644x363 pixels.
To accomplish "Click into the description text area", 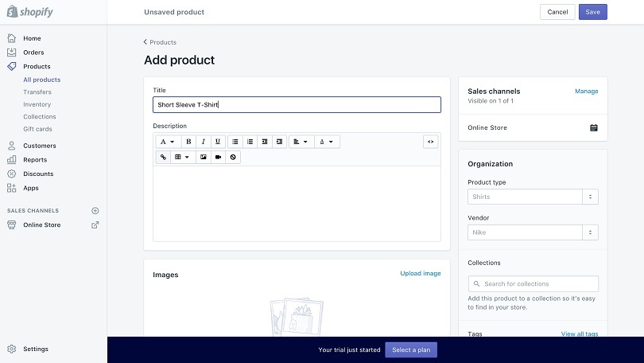I will pyautogui.click(x=297, y=204).
